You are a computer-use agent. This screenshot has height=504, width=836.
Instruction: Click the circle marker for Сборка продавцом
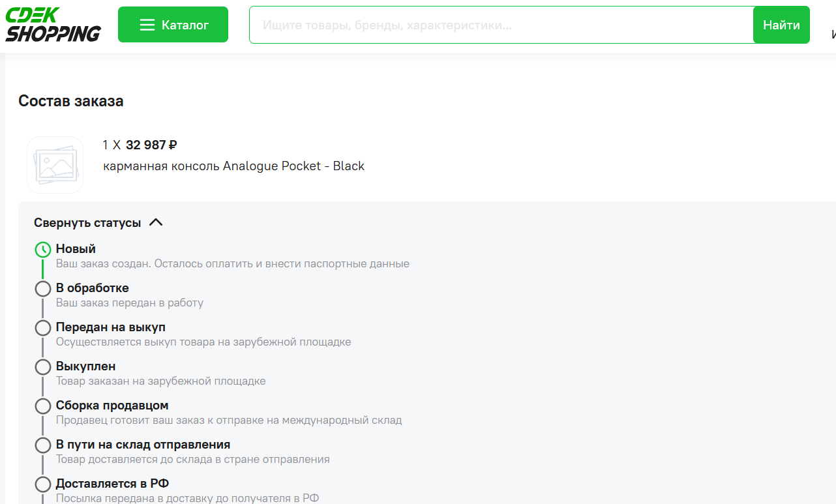point(43,406)
